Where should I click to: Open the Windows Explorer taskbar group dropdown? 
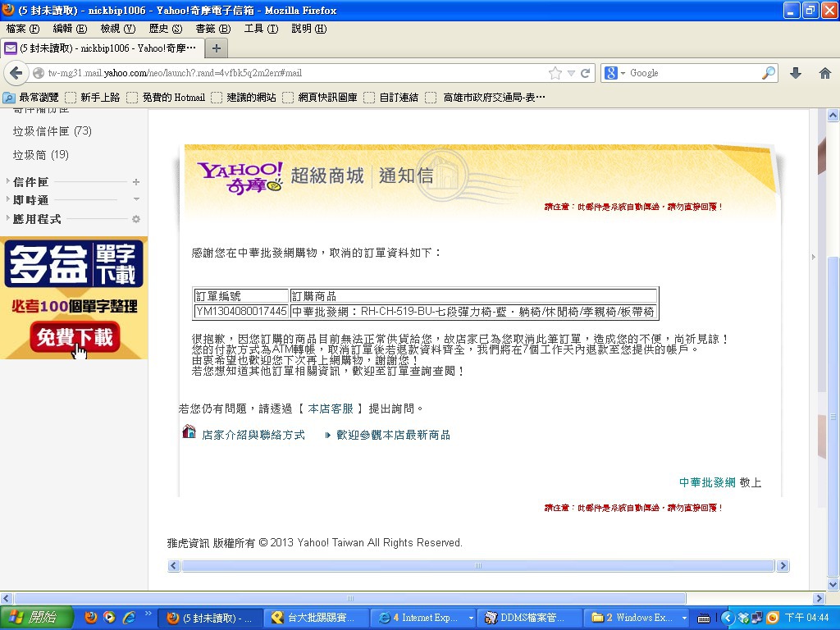[x=684, y=619]
